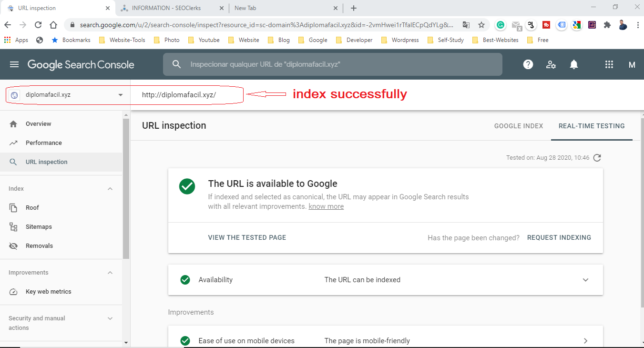Viewport: 644px width, 348px height.
Task: Open the Google apps grid
Action: (x=609, y=64)
